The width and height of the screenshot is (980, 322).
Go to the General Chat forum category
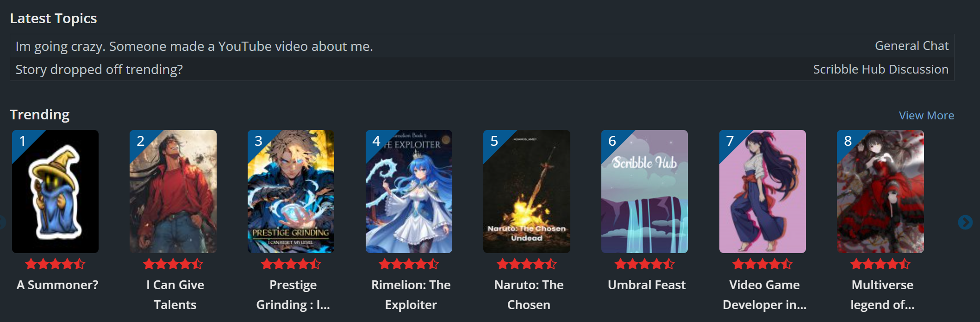pyautogui.click(x=911, y=46)
